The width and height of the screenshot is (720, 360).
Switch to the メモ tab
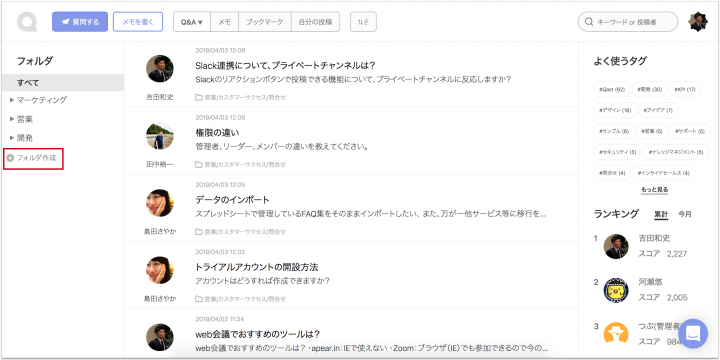(225, 22)
